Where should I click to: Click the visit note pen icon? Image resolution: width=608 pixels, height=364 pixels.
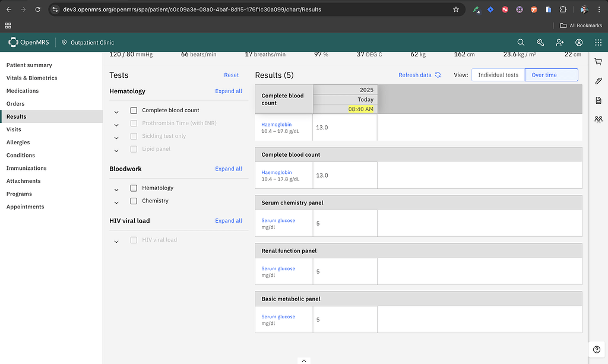coord(598,81)
